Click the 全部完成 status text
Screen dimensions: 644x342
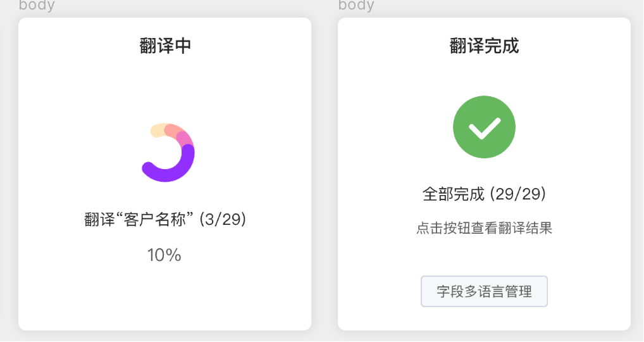point(453,194)
